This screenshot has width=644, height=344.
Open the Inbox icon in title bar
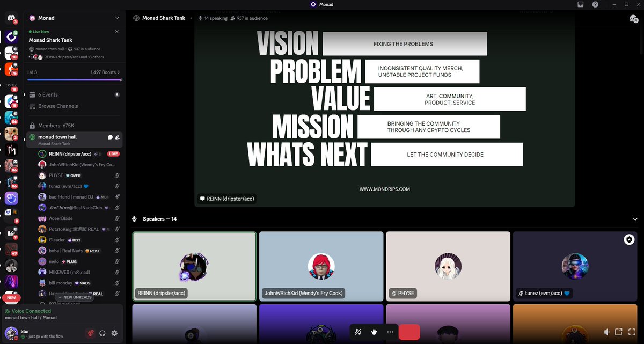coord(581,4)
